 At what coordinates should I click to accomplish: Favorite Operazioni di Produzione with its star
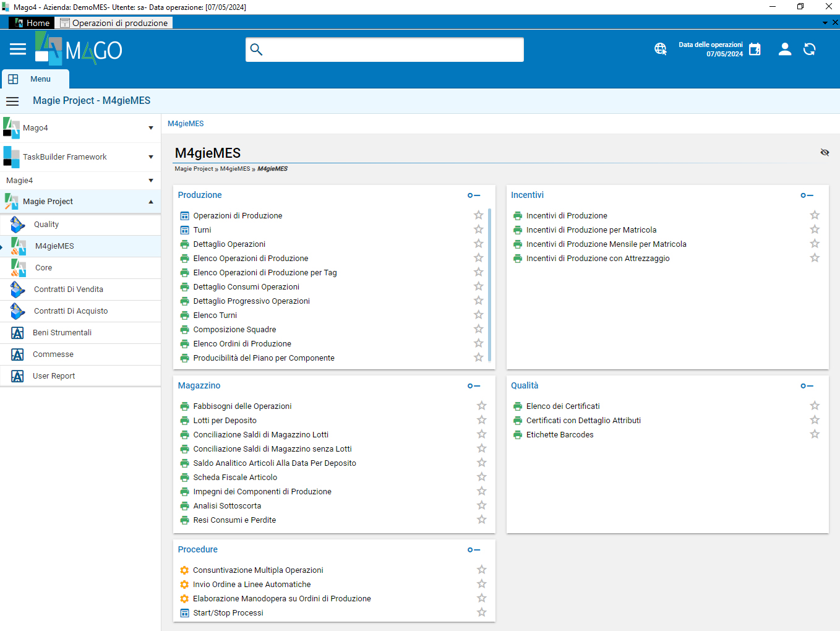479,215
